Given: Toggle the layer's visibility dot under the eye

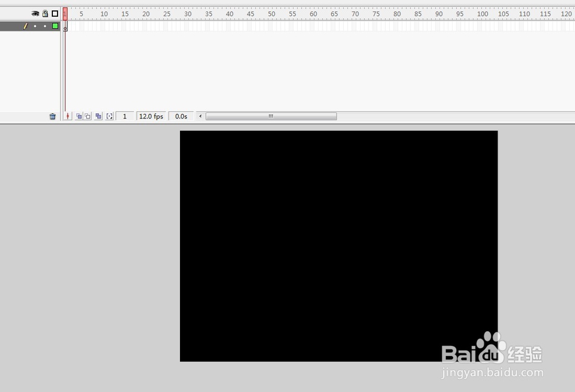Looking at the screenshot, I should pyautogui.click(x=35, y=26).
